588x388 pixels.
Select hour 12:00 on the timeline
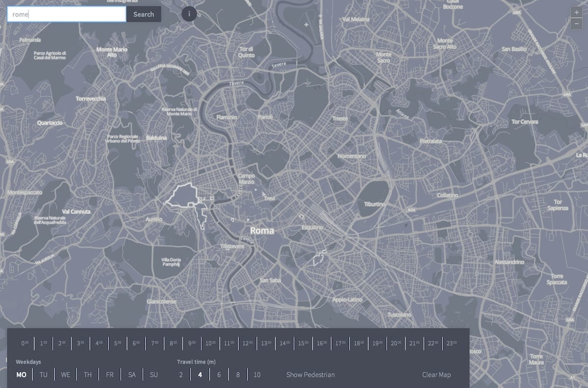tap(247, 343)
